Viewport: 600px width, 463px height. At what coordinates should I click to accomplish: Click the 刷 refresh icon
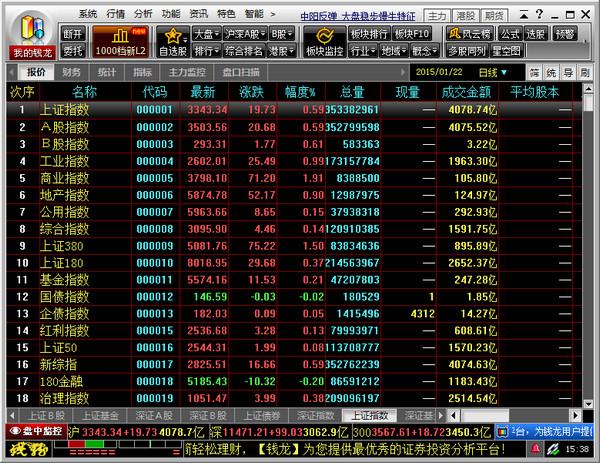coord(585,73)
